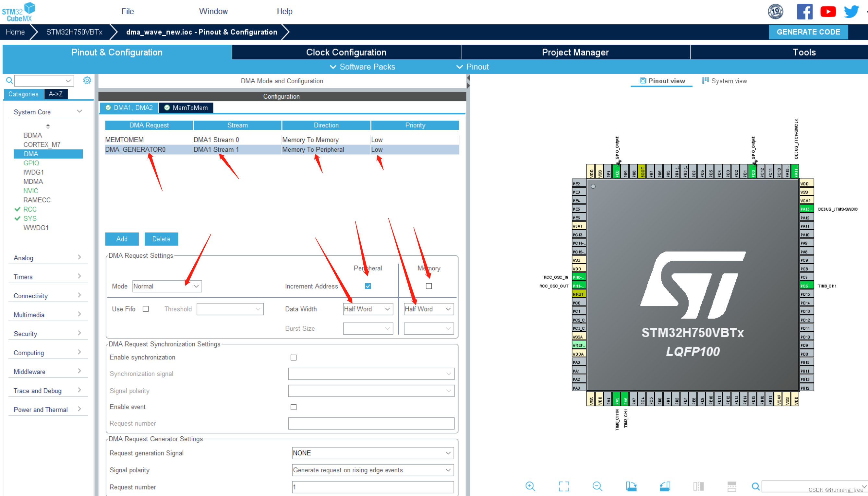The height and width of the screenshot is (496, 868).
Task: Click the NRST pin on chip
Action: pos(579,294)
